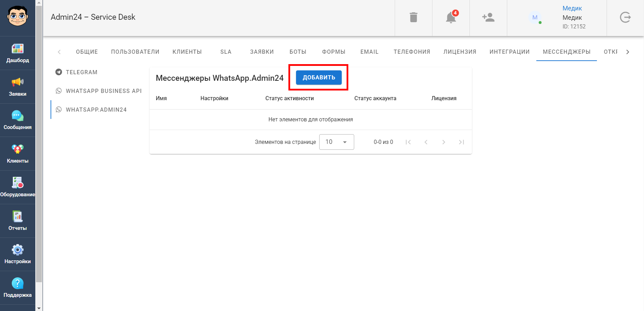This screenshot has width=644, height=311.
Task: Switch to the ИНТЕГРАЦИИ tab
Action: coord(509,52)
